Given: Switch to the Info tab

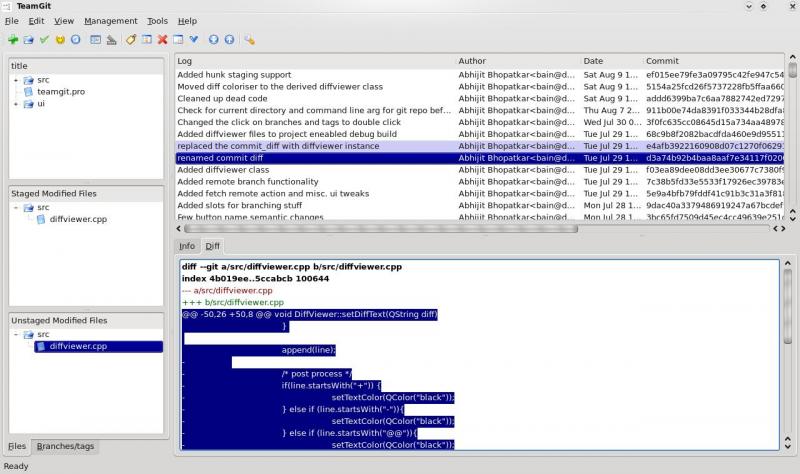Looking at the screenshot, I should click(x=187, y=246).
